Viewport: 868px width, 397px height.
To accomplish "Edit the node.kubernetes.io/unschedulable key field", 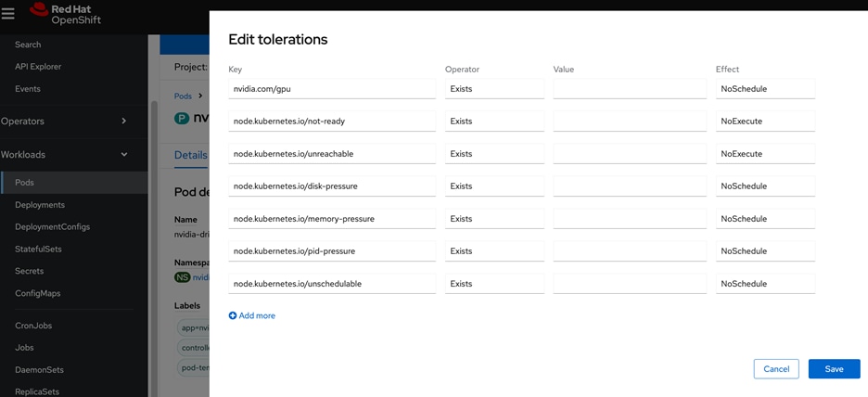I will [332, 284].
